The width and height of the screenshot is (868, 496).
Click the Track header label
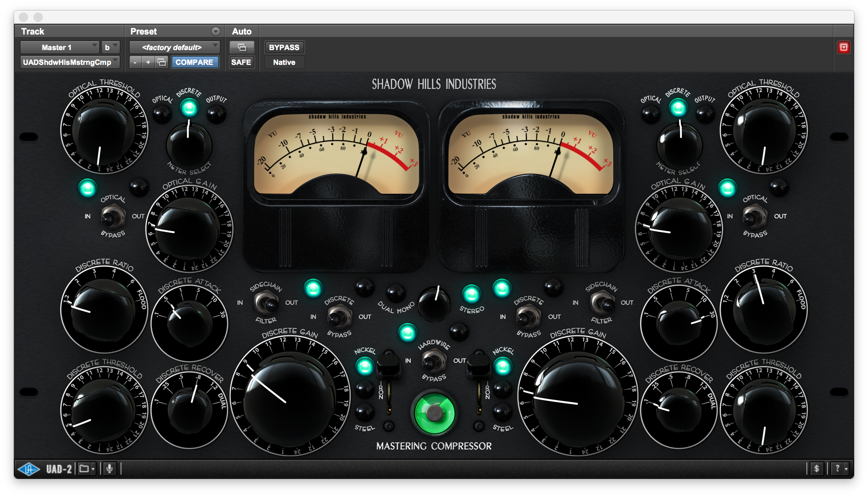click(32, 31)
